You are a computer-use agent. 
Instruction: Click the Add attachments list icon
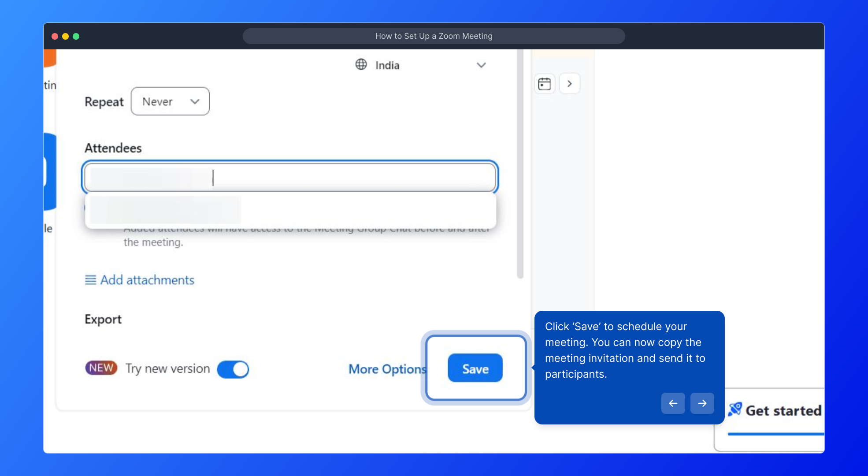pos(90,280)
